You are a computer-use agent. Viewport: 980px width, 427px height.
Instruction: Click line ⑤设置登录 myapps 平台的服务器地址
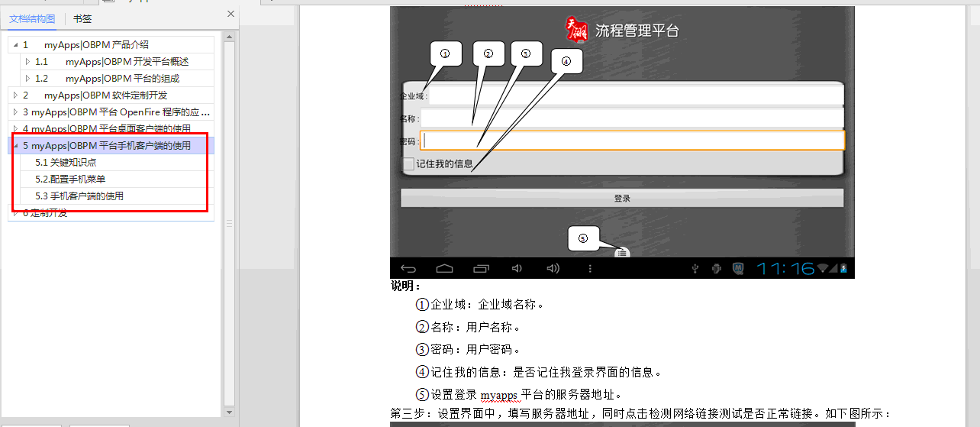click(519, 394)
